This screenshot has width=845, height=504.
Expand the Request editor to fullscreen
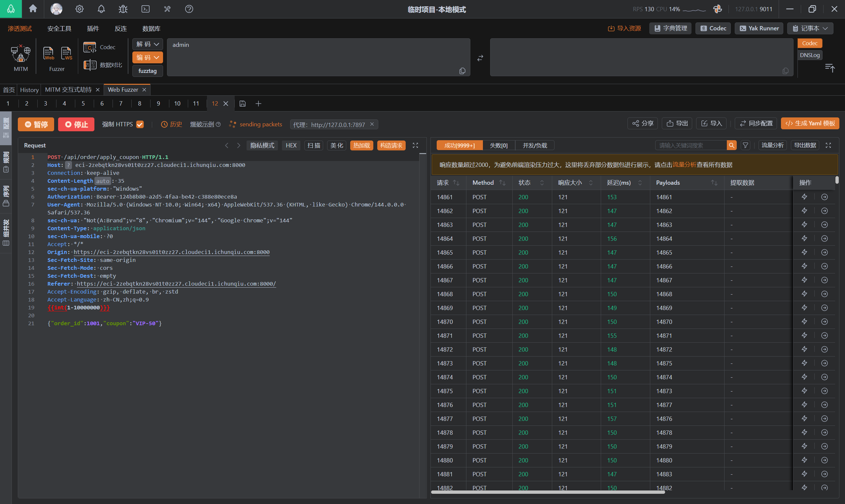415,145
